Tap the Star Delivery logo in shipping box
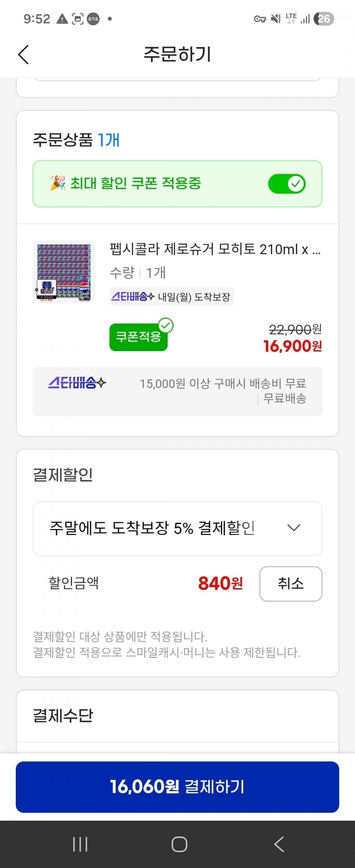Image resolution: width=355 pixels, height=868 pixels. 77,383
